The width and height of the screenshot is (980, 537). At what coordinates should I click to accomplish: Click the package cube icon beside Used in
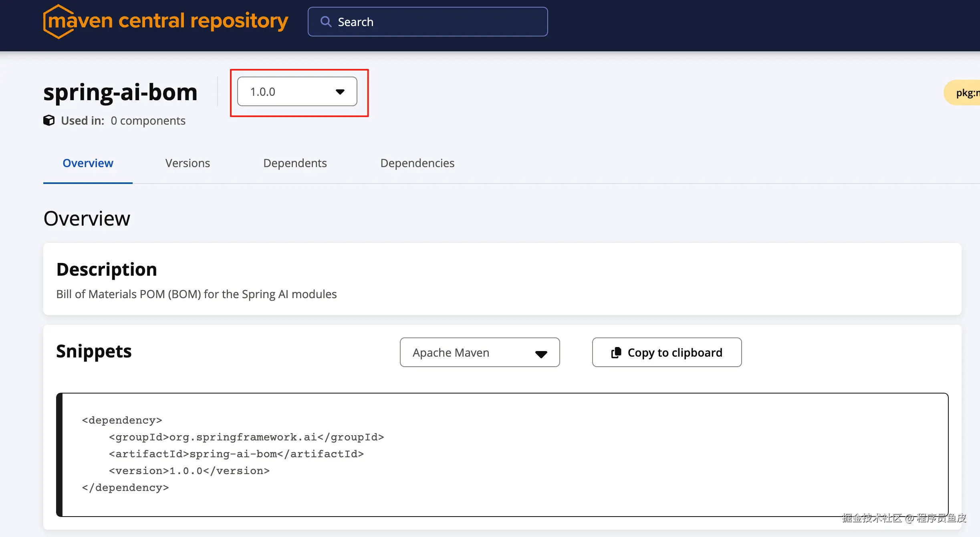(x=49, y=120)
